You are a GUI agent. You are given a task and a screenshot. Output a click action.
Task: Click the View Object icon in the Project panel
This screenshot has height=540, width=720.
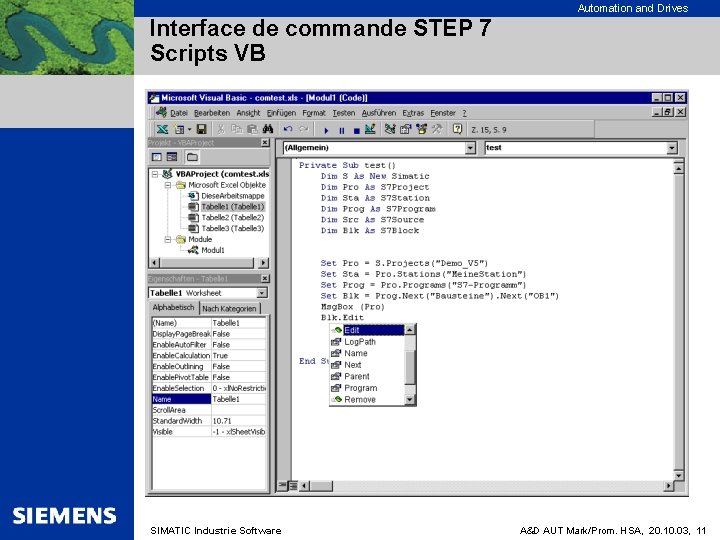tap(172, 157)
